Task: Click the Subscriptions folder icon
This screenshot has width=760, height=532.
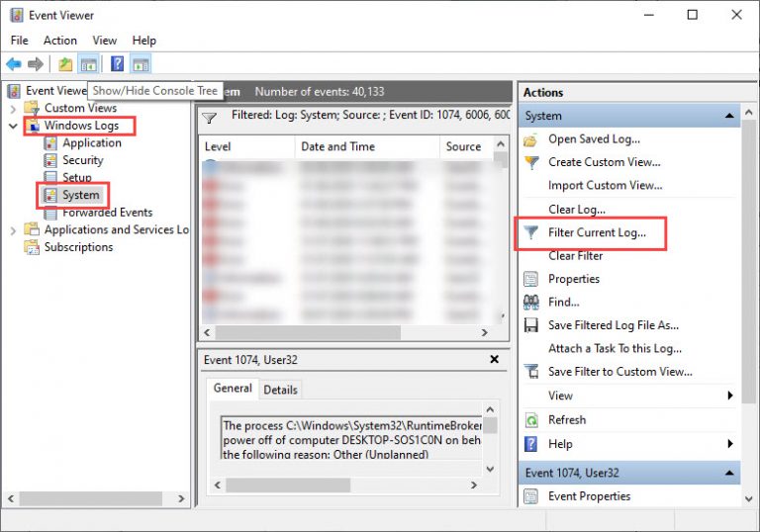Action: click(x=32, y=247)
